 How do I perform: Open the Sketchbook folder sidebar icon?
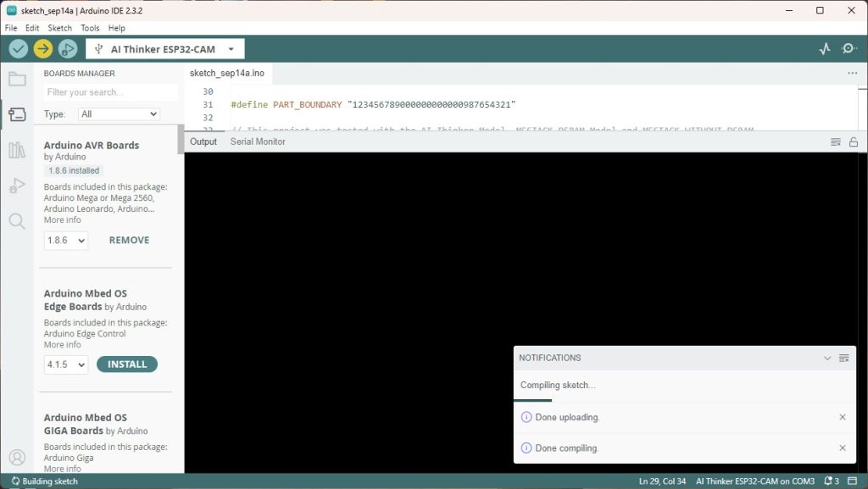pos(17,80)
